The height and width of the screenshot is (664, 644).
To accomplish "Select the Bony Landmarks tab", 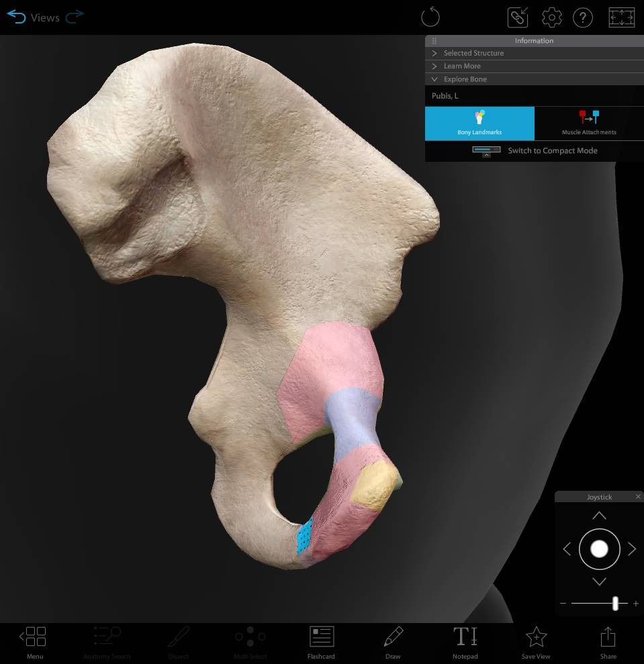I will [479, 124].
